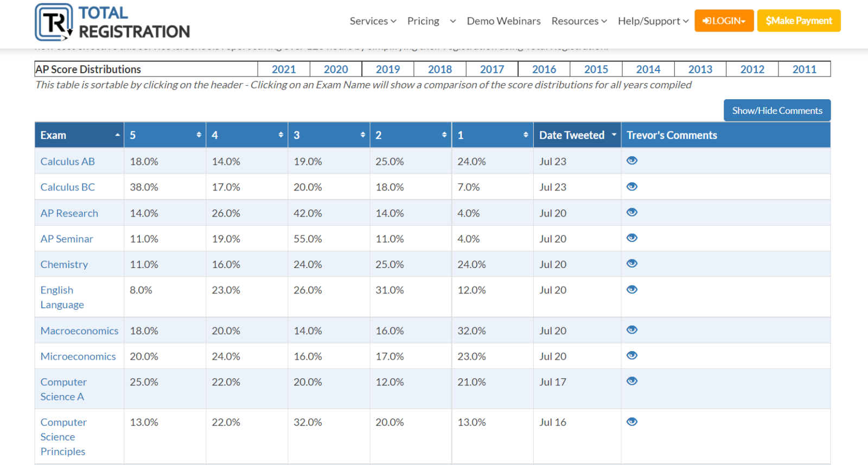
Task: Click the Total Registration logo
Action: [112, 22]
